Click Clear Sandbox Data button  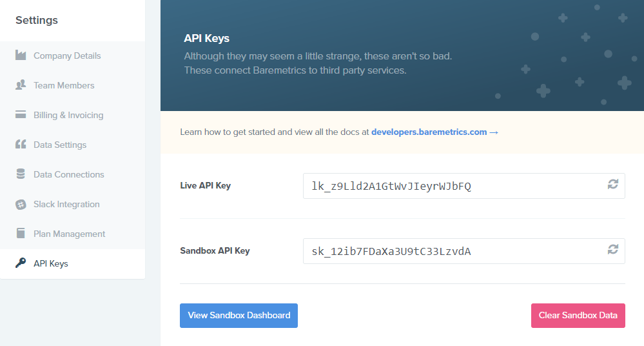[578, 316]
